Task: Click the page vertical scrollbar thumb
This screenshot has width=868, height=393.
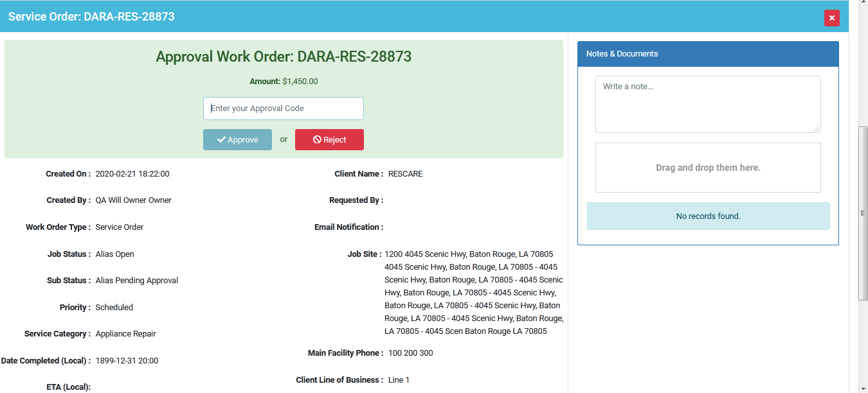Action: click(863, 213)
